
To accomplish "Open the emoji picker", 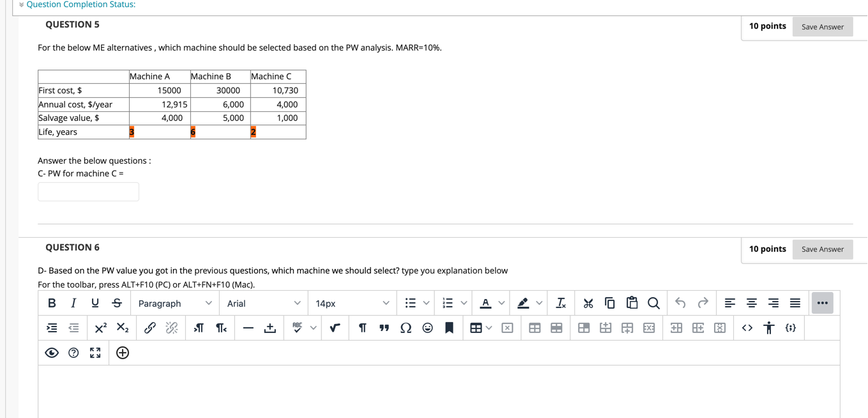I will [427, 328].
